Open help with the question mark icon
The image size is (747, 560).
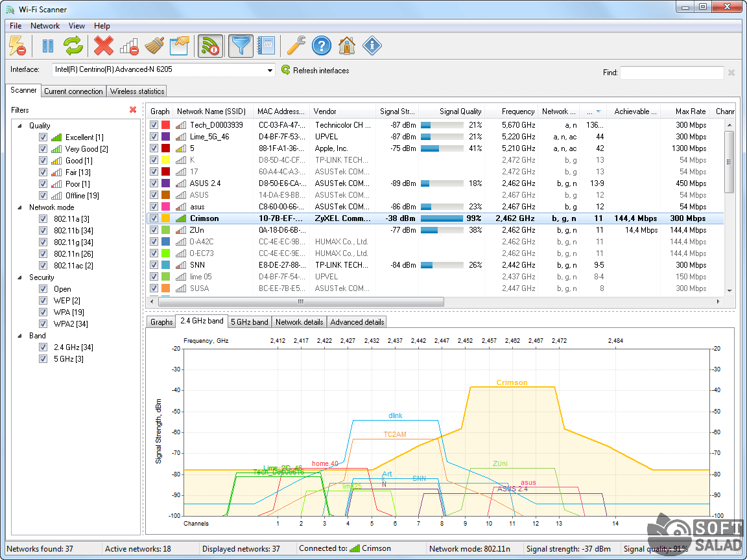click(x=322, y=46)
